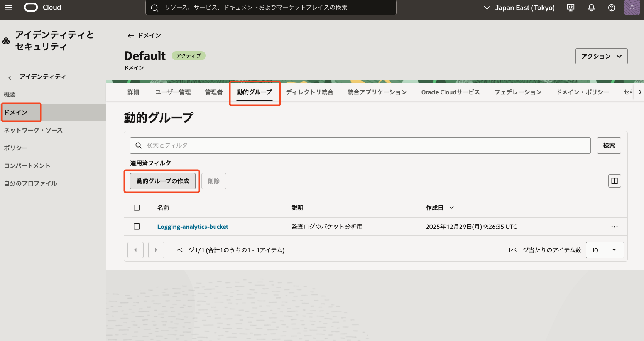Open the Cloud Shell developer tools icon
644x341 pixels.
(x=571, y=8)
